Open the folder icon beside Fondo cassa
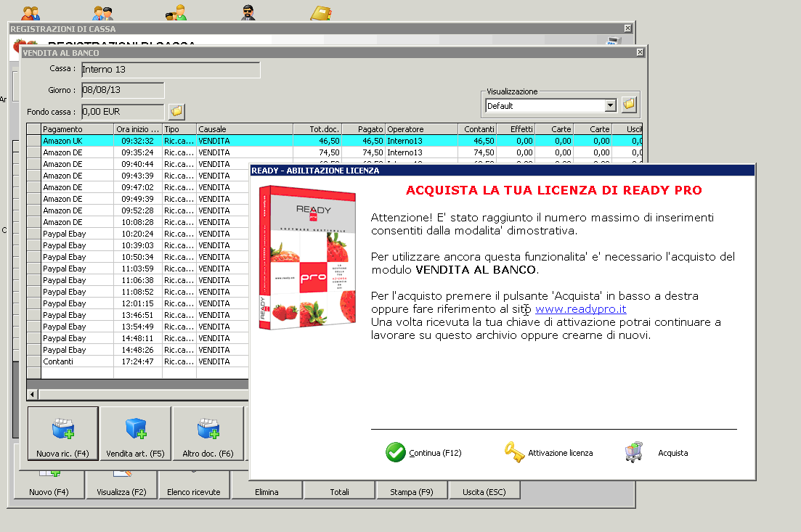This screenshot has width=801, height=532. coord(176,111)
